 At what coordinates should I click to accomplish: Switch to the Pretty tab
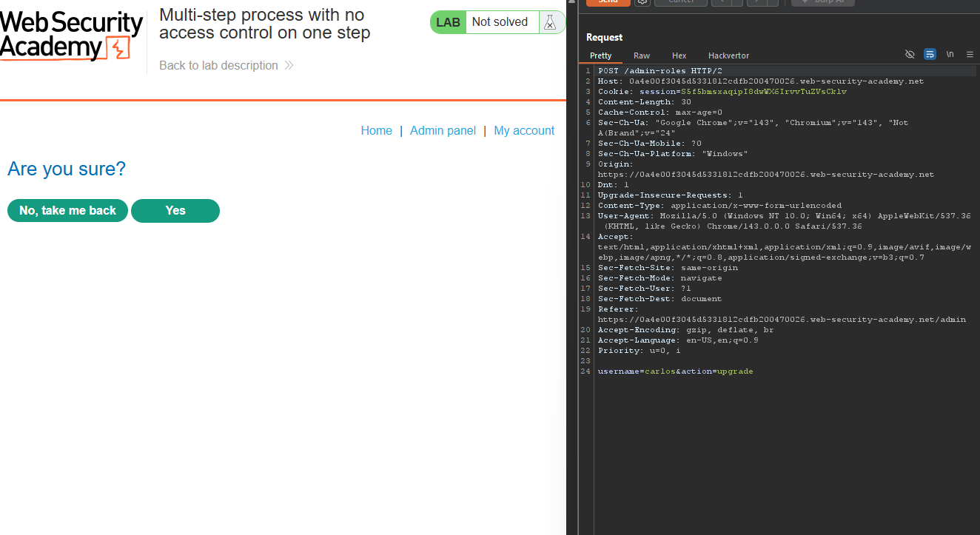pyautogui.click(x=601, y=55)
